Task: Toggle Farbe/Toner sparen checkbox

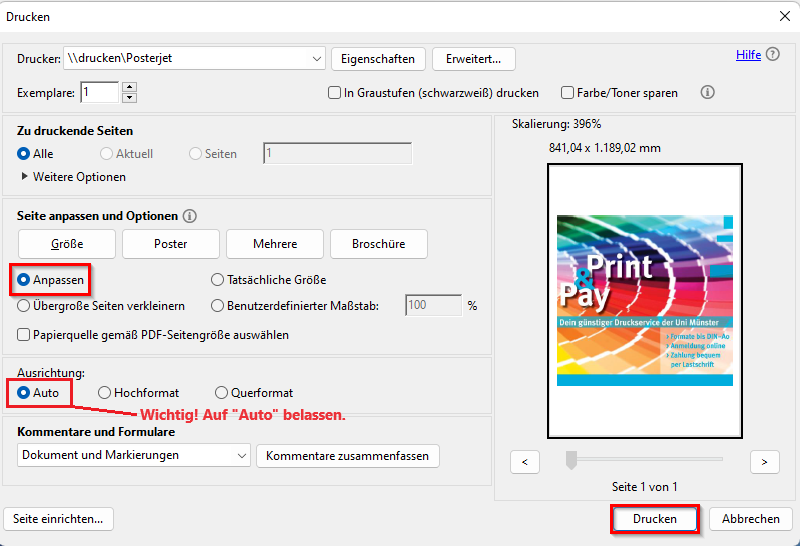Action: 568,93
